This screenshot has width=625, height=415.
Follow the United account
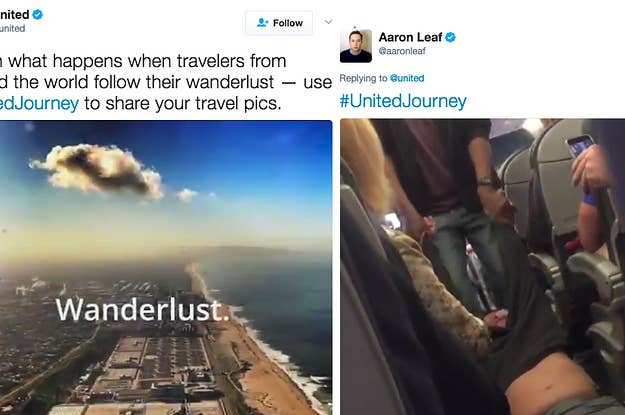279,23
